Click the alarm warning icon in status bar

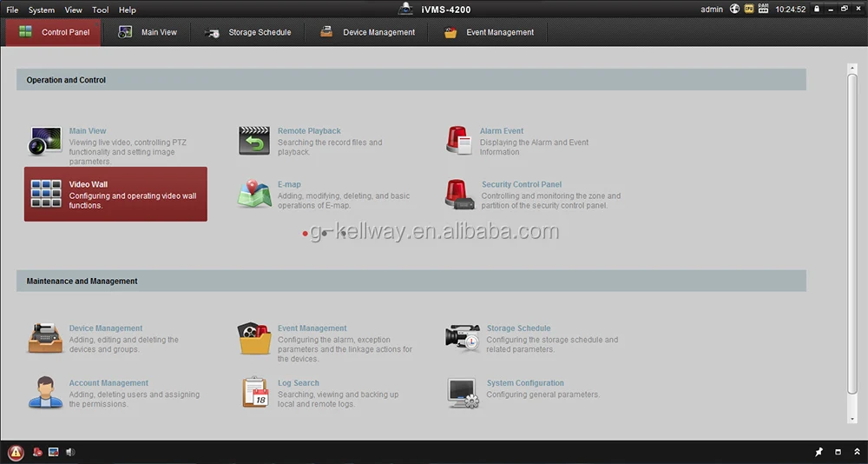click(16, 452)
